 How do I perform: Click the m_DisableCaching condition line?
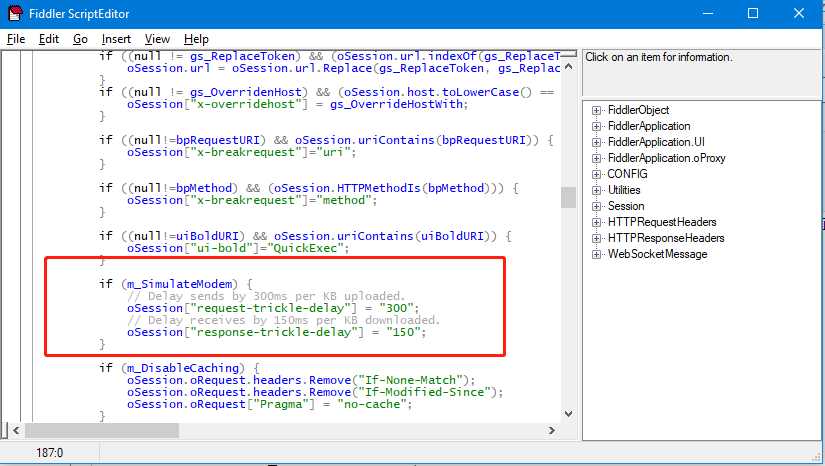179,368
